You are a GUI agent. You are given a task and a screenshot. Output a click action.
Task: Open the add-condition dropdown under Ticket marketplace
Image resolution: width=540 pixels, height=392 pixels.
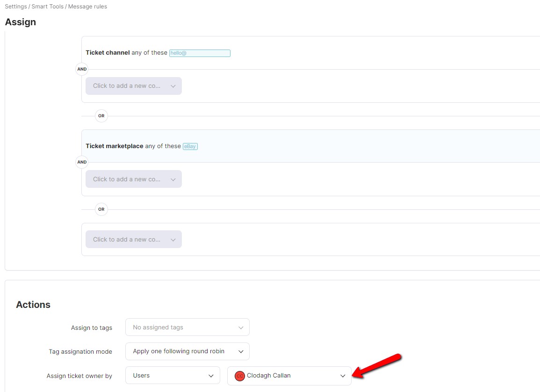[x=134, y=179]
